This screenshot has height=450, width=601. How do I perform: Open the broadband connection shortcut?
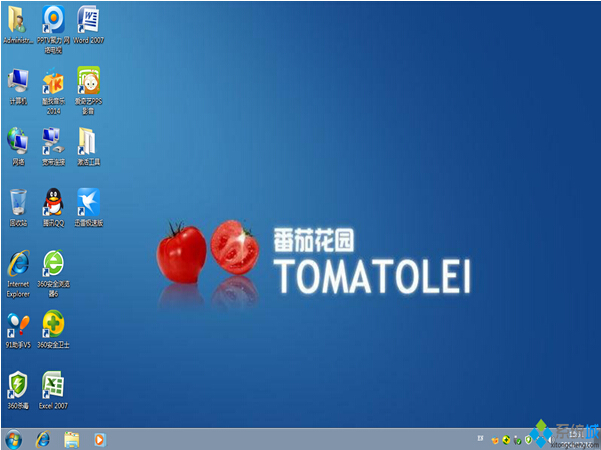tap(53, 141)
